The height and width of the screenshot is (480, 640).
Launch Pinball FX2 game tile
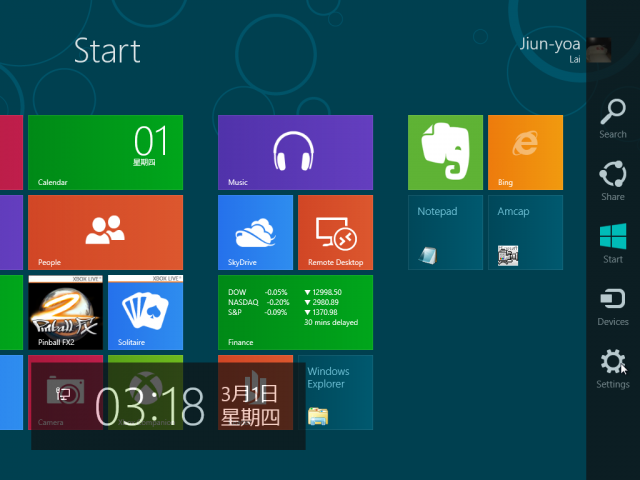click(x=65, y=312)
